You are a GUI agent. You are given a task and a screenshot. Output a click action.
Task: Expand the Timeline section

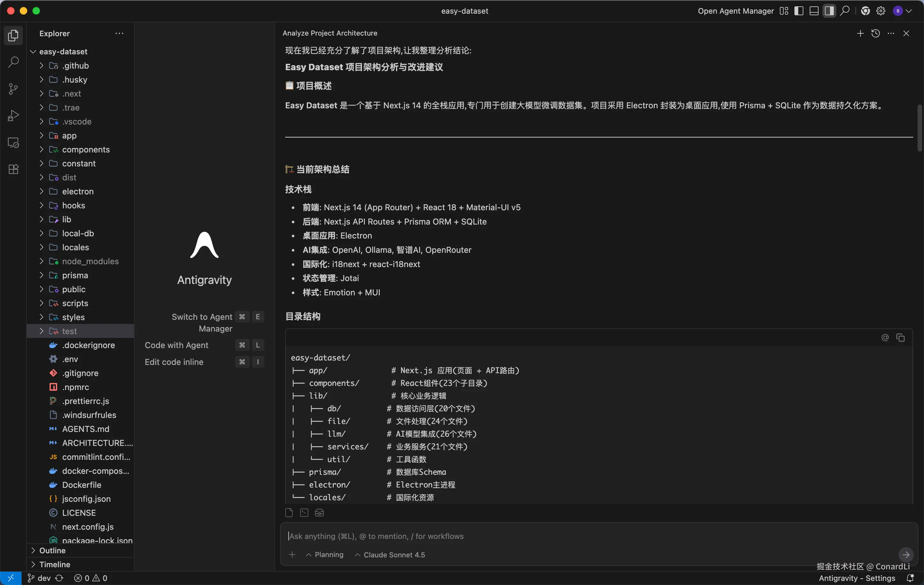click(x=55, y=564)
